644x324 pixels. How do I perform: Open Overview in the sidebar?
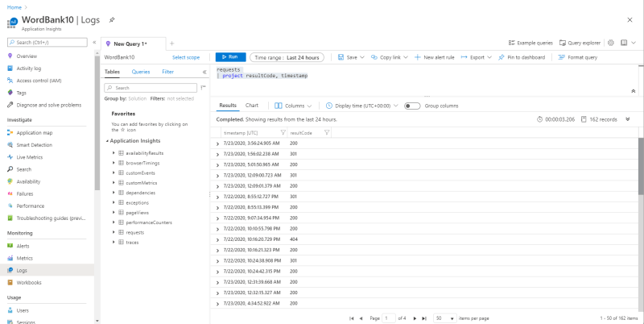pos(27,56)
